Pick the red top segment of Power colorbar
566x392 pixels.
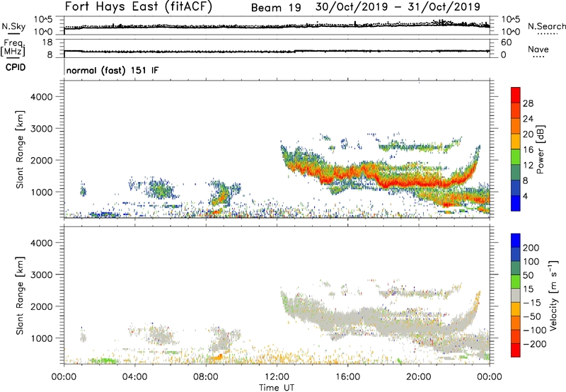pos(516,95)
